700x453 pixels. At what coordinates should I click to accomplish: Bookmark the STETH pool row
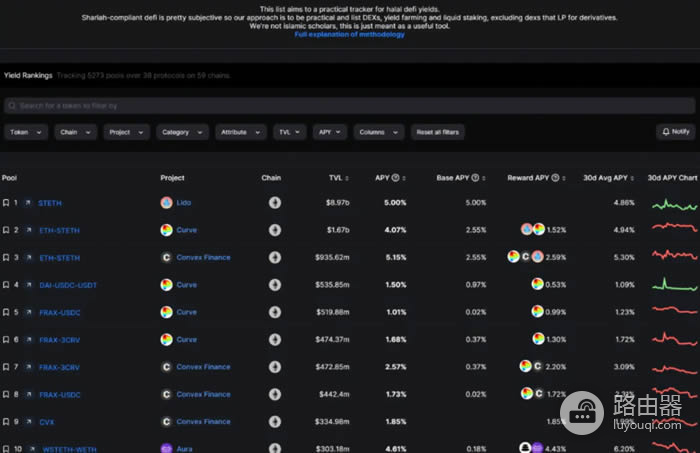coord(6,203)
